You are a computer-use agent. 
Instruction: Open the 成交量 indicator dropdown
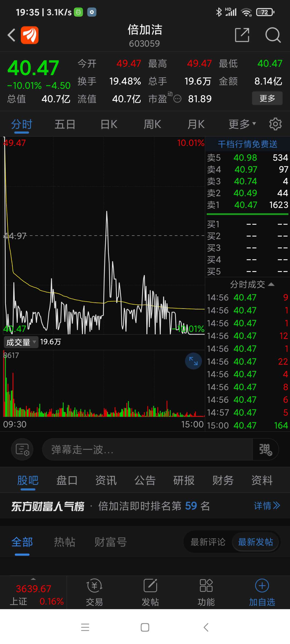point(21,342)
